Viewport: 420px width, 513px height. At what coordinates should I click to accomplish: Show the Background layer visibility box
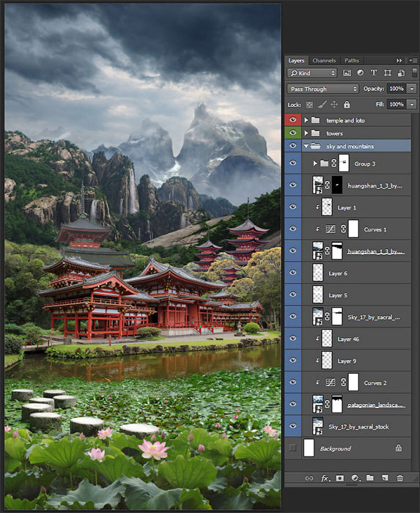[x=292, y=448]
